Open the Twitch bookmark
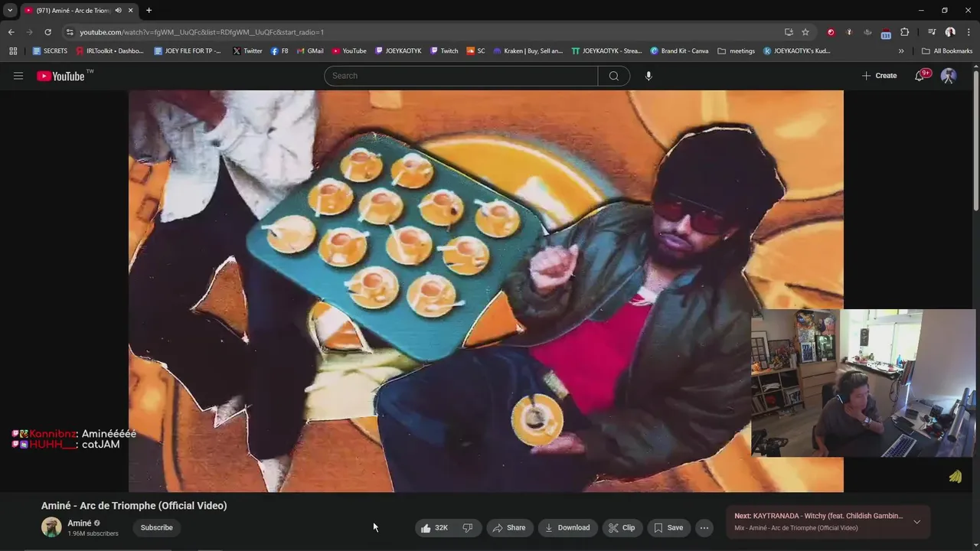Viewport: 980px width, 551px height. tap(444, 51)
